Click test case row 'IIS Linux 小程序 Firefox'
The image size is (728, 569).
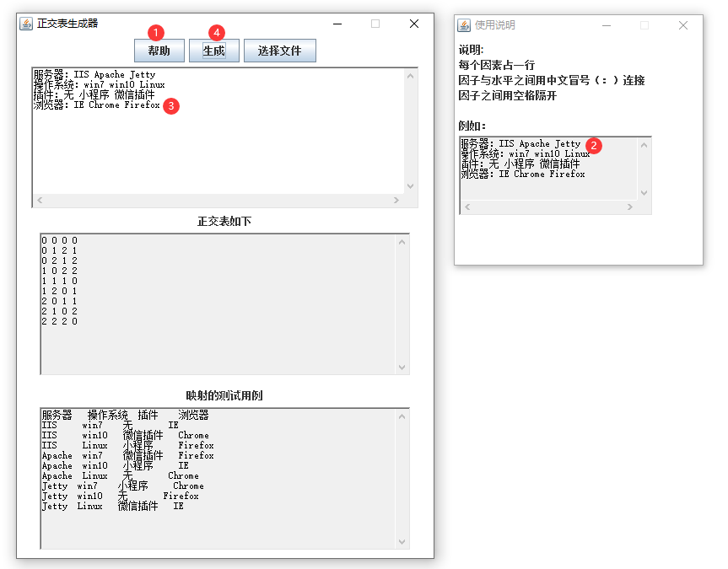click(x=127, y=446)
